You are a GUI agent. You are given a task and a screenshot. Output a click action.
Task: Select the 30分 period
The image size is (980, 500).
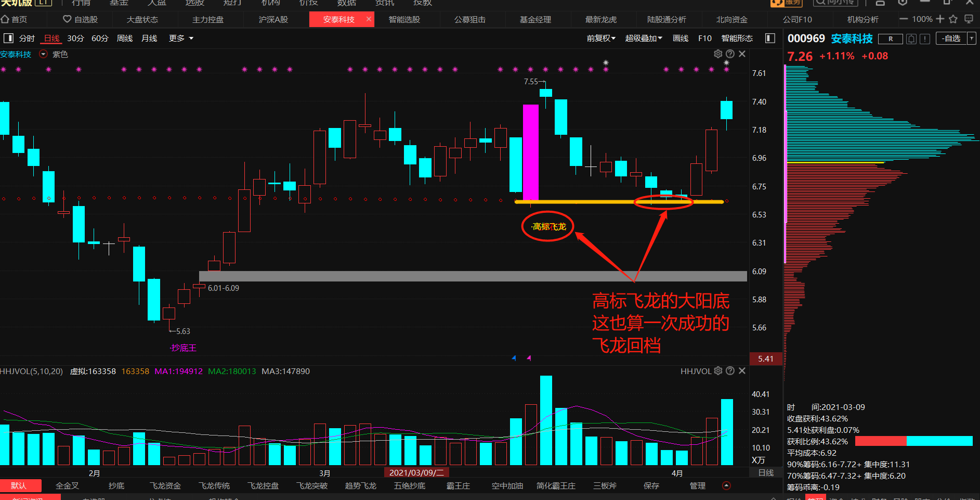coord(75,38)
